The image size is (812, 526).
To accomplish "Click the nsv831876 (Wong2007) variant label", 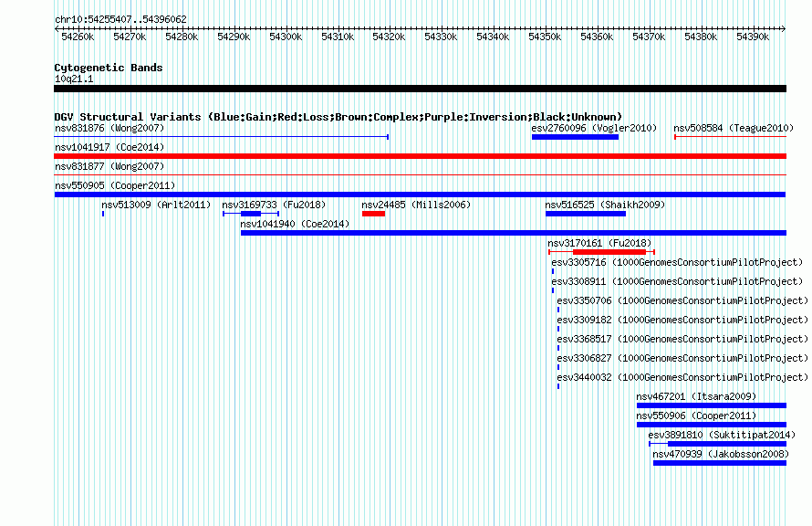I will (109, 128).
